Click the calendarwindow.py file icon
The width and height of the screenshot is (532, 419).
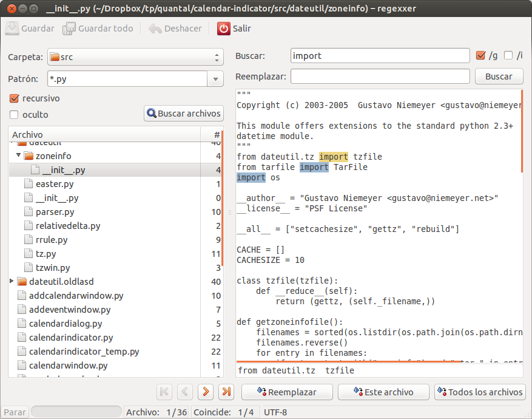point(22,365)
